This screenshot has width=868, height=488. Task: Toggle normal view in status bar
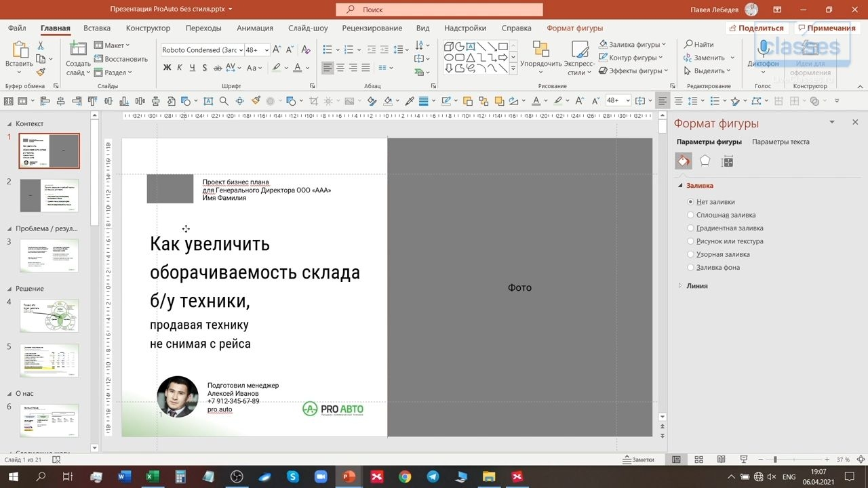tap(676, 460)
